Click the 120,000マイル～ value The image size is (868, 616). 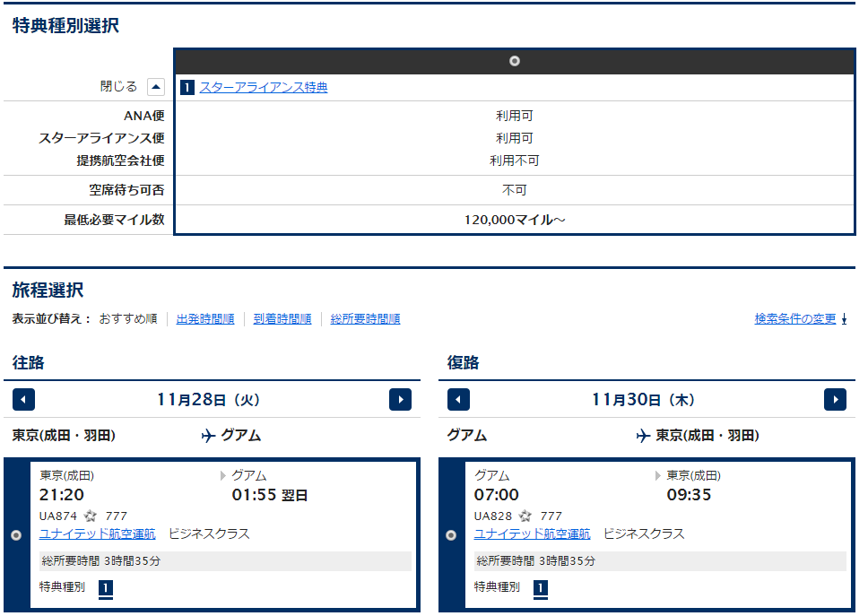[x=515, y=220]
